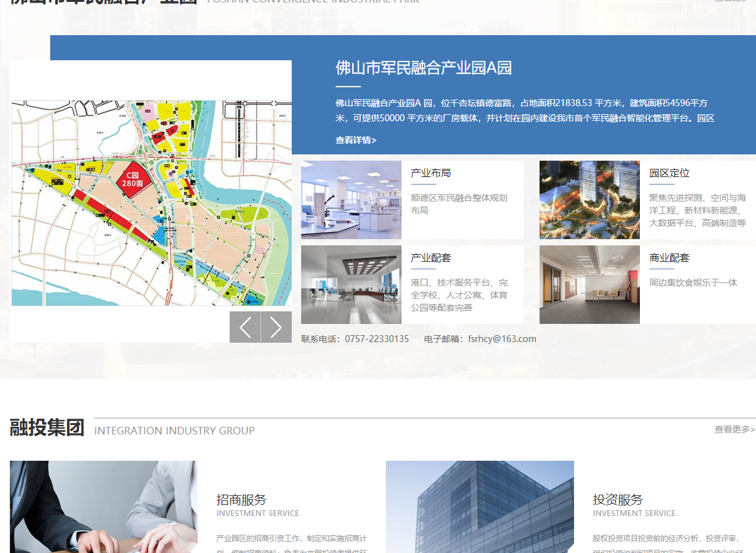Click the 产业配套 office interior image
756x553 pixels.
[x=351, y=284]
